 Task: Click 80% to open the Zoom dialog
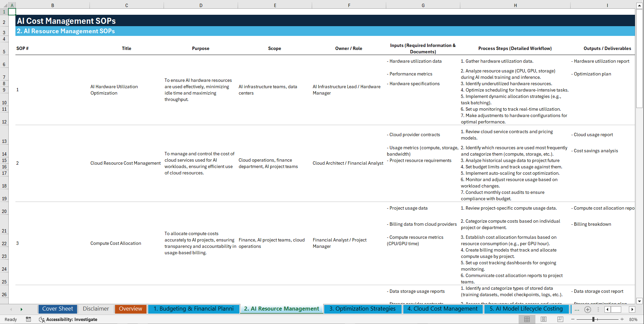point(633,319)
